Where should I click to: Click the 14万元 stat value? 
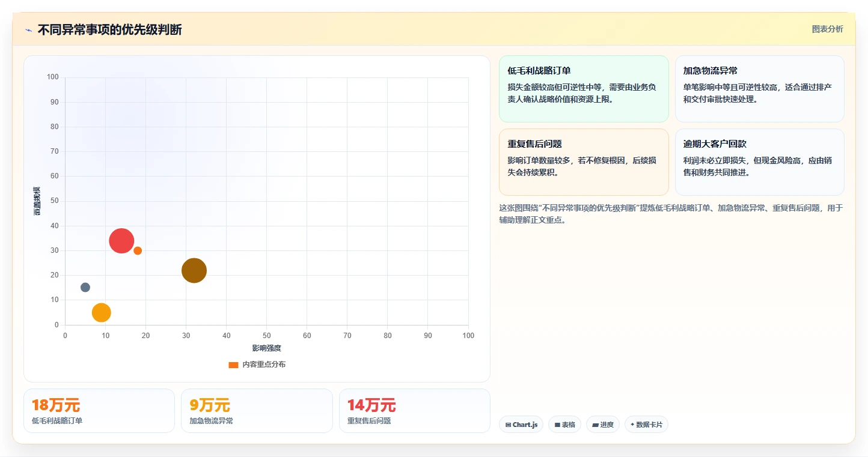click(371, 405)
